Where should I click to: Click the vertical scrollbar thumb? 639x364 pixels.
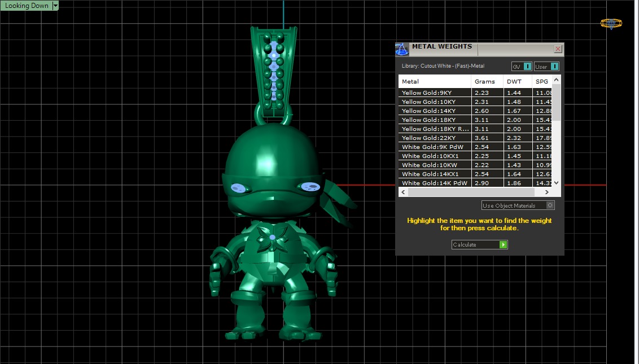[557, 103]
